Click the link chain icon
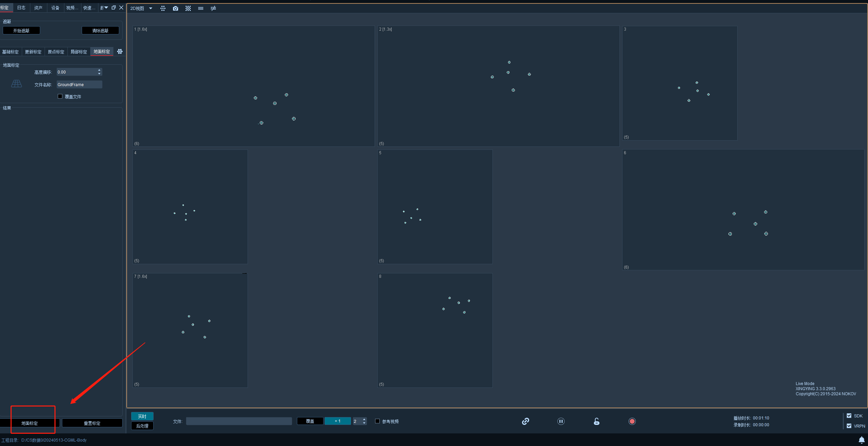 point(525,421)
